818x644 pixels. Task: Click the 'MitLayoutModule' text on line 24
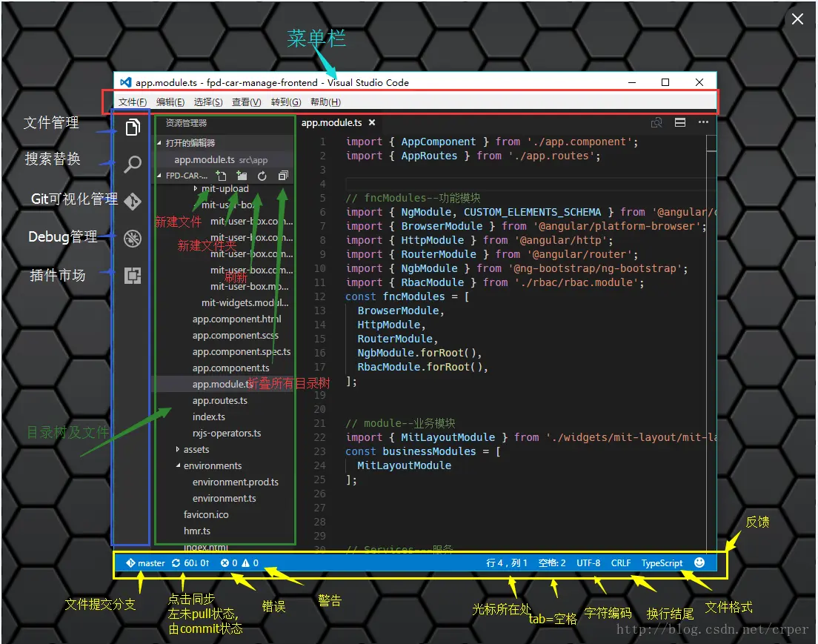click(x=405, y=465)
